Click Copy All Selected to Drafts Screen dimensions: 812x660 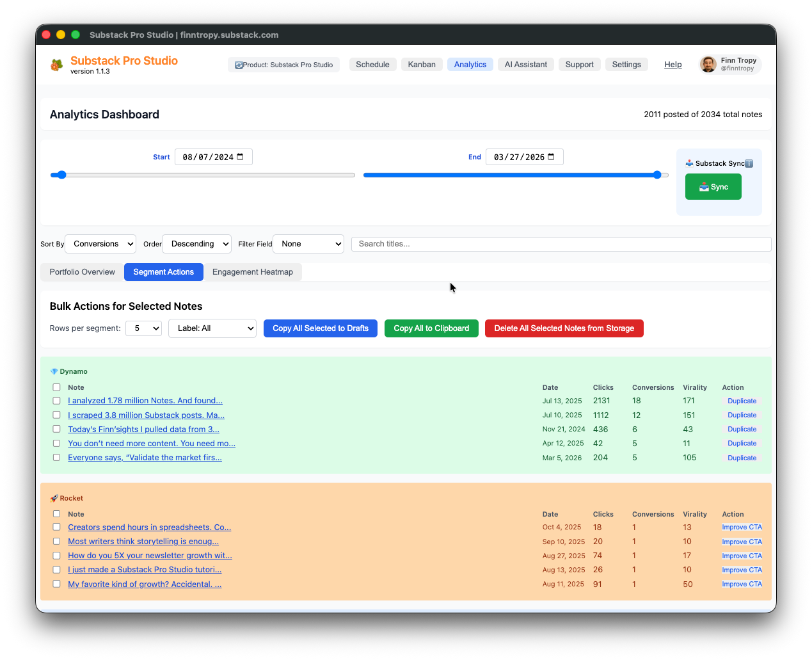(x=321, y=328)
